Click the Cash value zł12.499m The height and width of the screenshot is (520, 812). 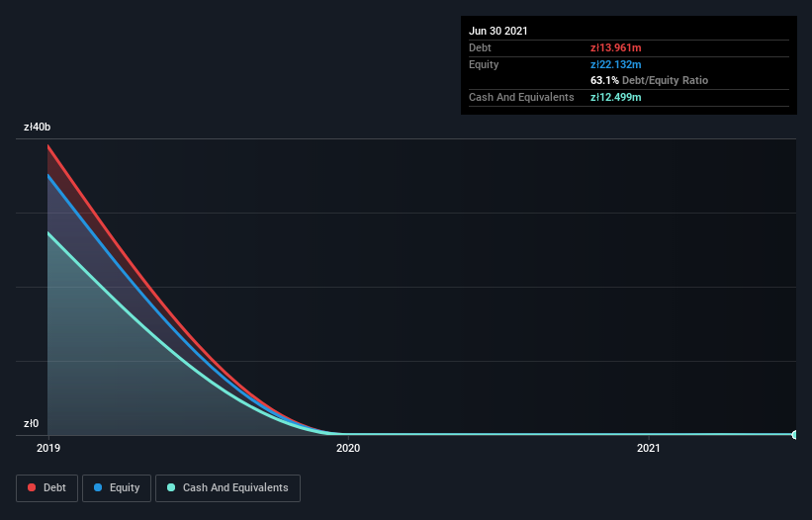[616, 97]
